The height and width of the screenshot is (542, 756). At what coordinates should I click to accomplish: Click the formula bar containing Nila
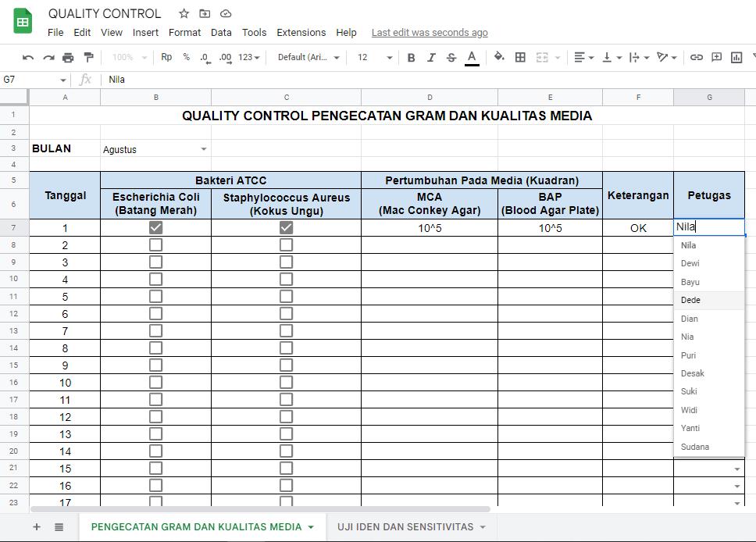pyautogui.click(x=429, y=80)
